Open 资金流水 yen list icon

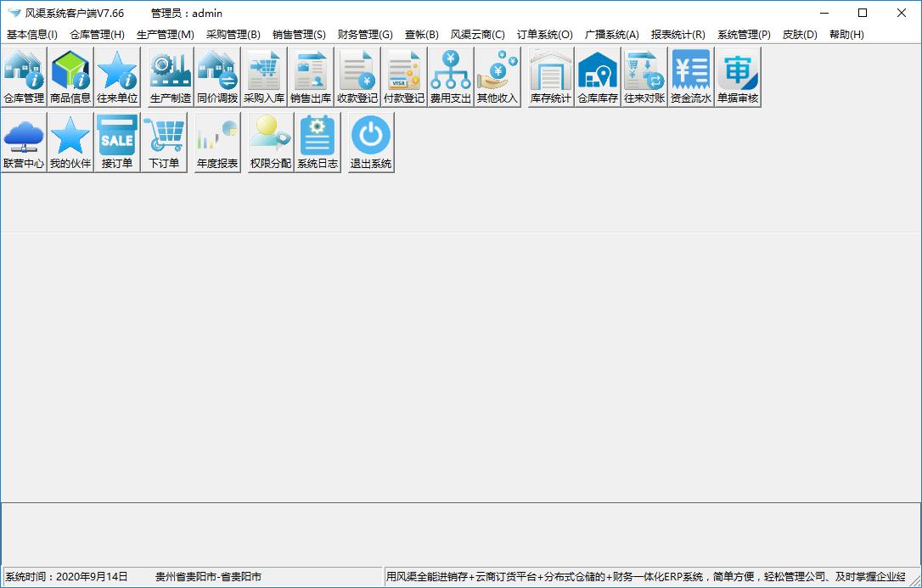point(691,77)
